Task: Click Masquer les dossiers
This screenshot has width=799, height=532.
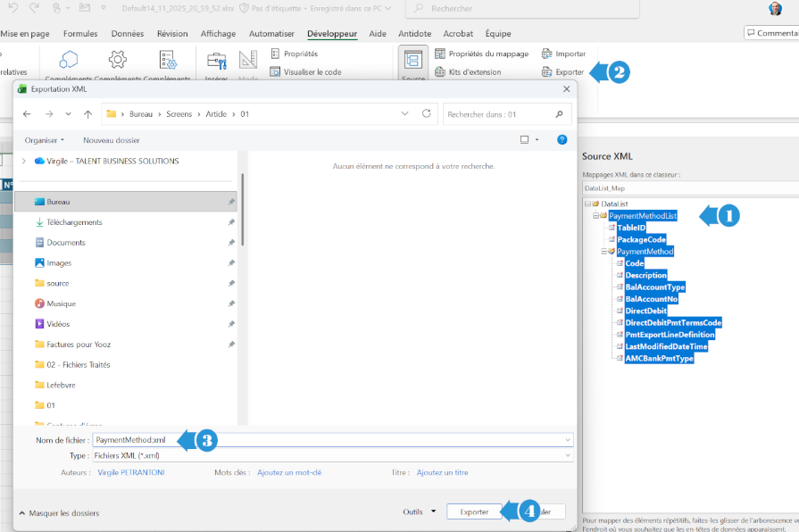Action: coord(59,513)
